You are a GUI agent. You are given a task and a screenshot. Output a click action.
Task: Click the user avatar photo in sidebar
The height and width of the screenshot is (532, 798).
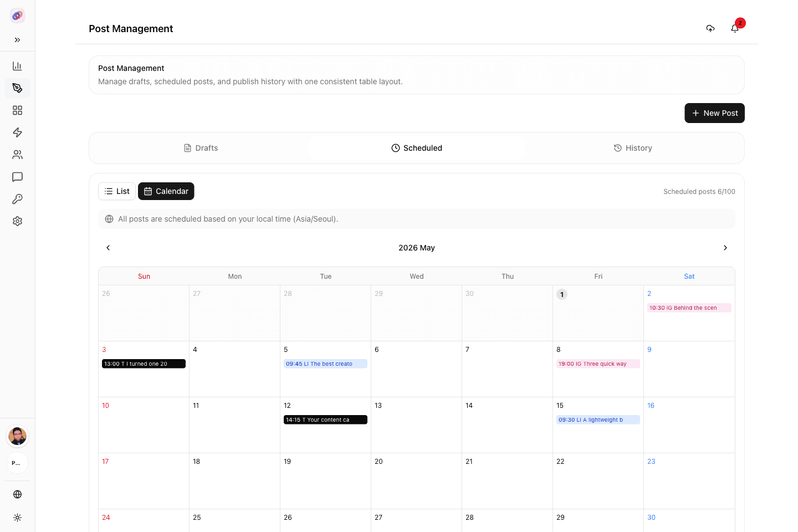click(x=18, y=436)
